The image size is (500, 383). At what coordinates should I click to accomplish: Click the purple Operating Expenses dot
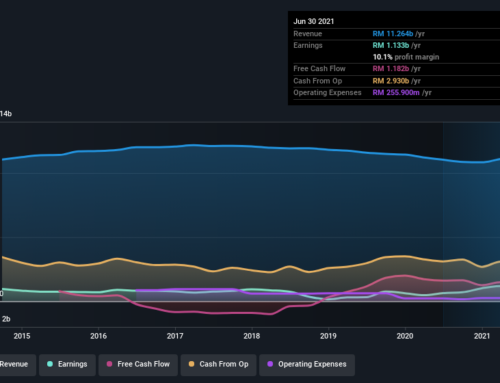click(270, 364)
